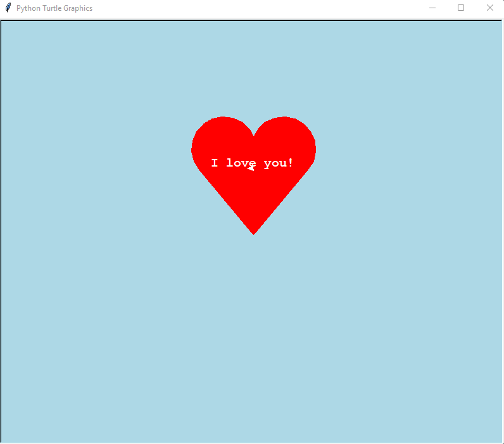Viewport: 504px width, 444px height.
Task: Maximize the Python Turtle Graphics window
Action: click(461, 8)
